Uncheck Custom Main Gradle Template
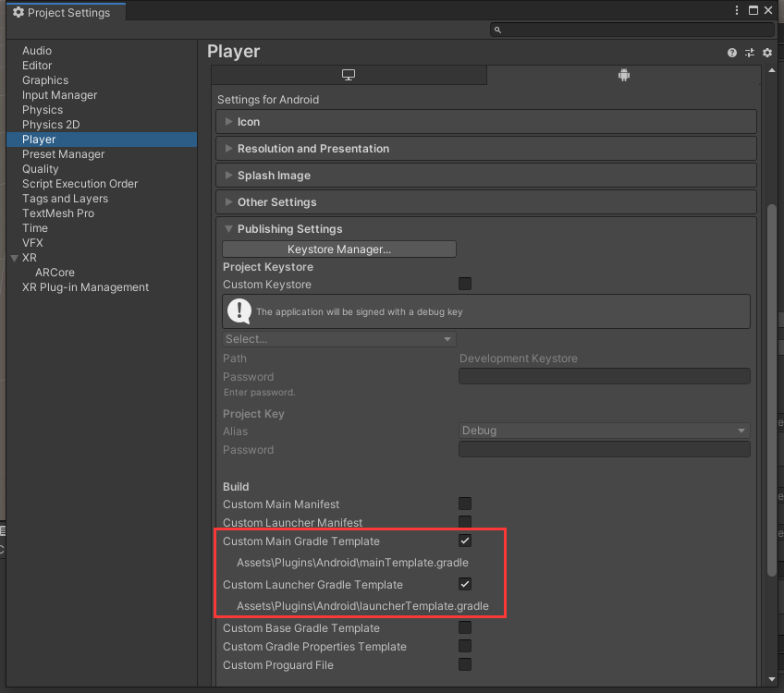The height and width of the screenshot is (693, 784). (x=465, y=541)
